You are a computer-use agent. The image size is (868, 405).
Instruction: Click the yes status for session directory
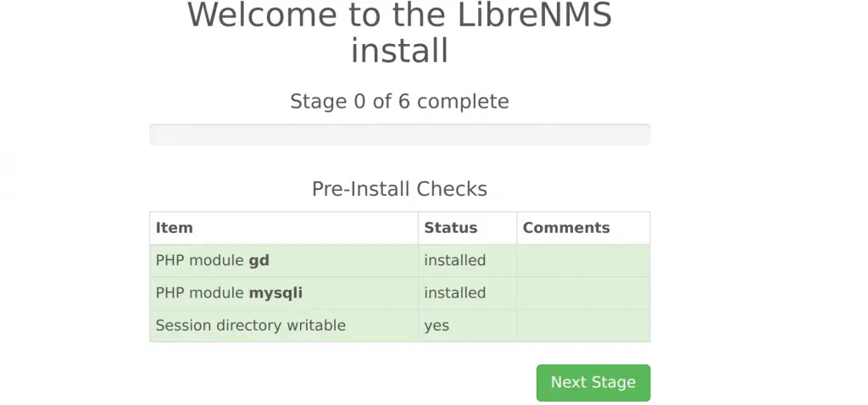[x=437, y=326]
